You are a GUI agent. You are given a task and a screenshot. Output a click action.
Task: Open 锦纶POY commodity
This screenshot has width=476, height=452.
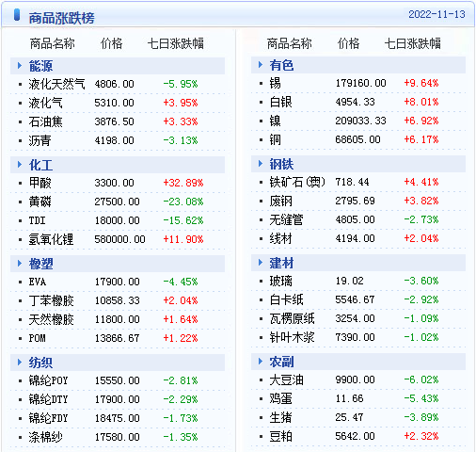[x=48, y=380]
